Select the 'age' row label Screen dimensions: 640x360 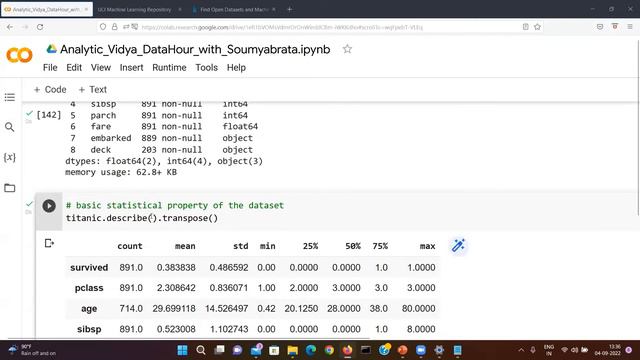89,309
